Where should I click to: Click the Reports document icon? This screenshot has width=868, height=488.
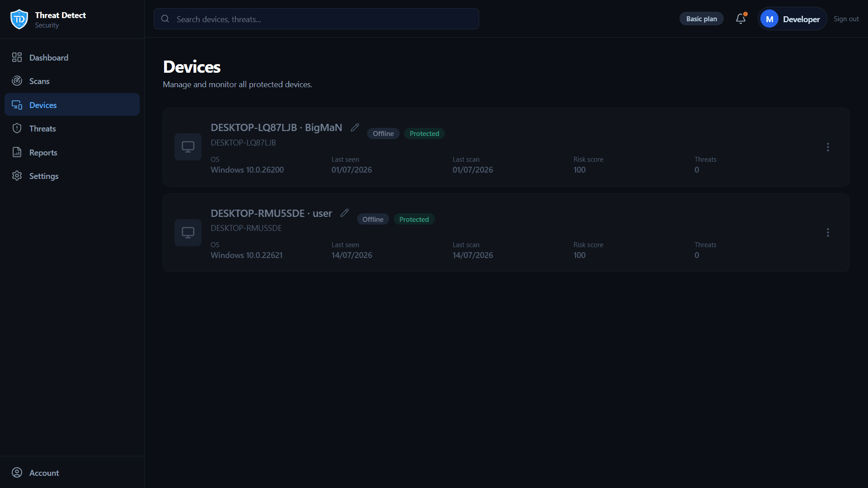pyautogui.click(x=17, y=152)
